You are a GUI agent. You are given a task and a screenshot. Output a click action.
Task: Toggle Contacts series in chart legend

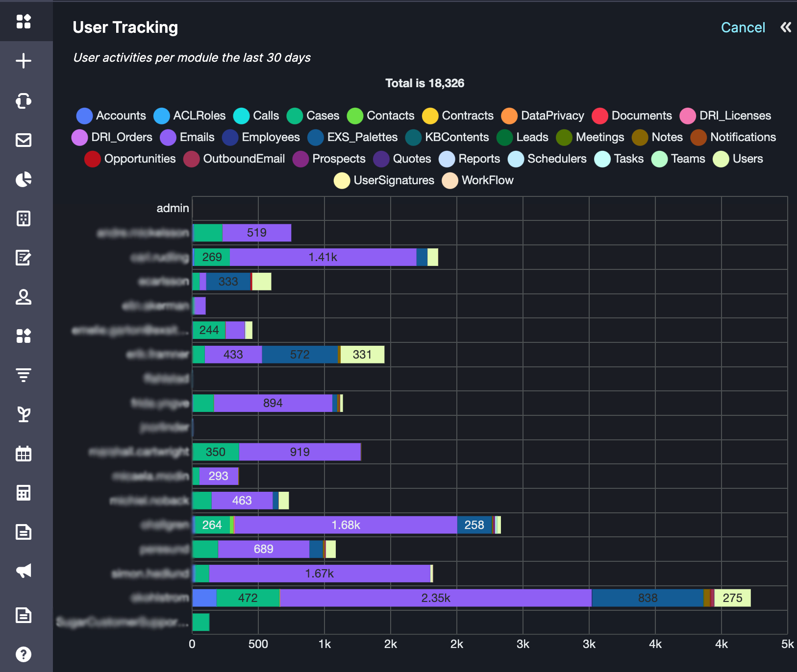[381, 116]
